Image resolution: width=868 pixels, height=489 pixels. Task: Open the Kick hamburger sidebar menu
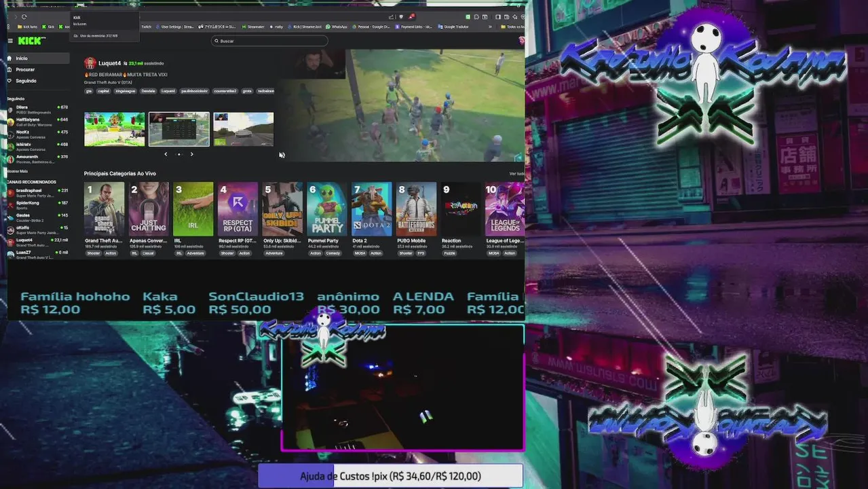pyautogui.click(x=10, y=41)
